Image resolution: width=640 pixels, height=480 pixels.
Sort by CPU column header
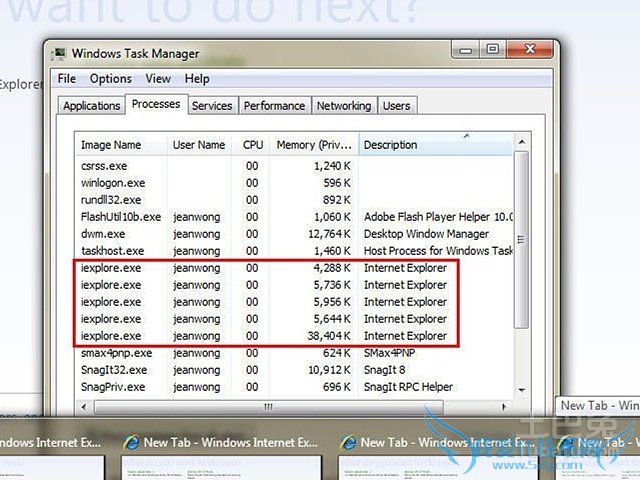click(x=251, y=145)
